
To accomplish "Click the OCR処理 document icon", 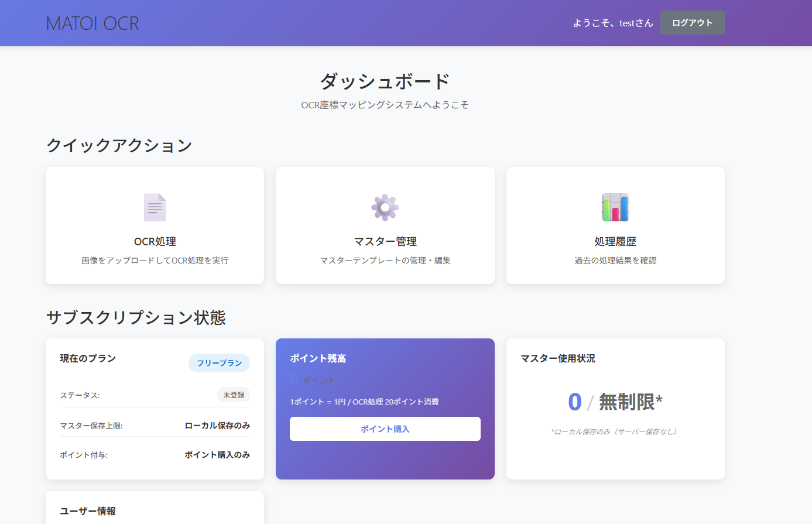I will [154, 207].
